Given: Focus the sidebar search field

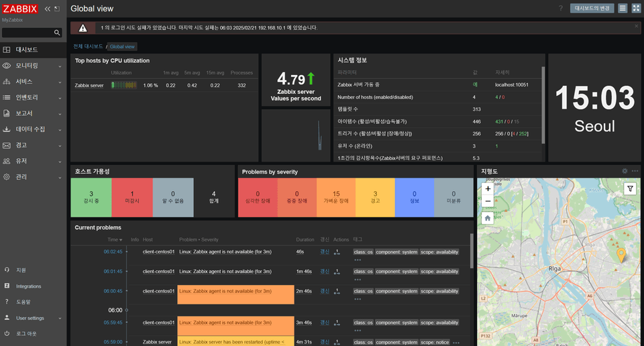Looking at the screenshot, I should [28, 33].
